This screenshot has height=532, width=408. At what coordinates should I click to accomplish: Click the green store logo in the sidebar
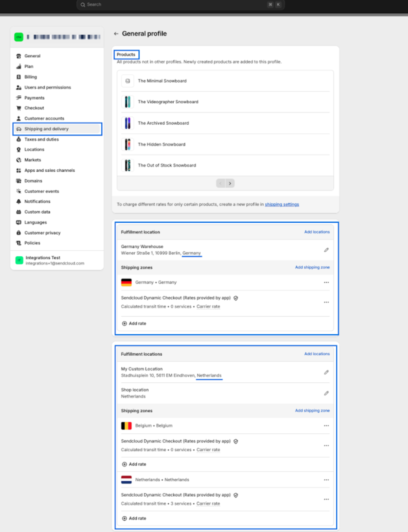click(x=19, y=37)
